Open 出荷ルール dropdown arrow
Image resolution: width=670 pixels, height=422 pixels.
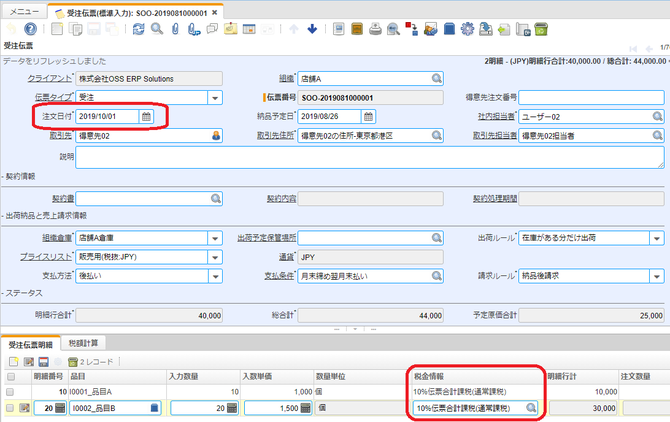coord(657,238)
